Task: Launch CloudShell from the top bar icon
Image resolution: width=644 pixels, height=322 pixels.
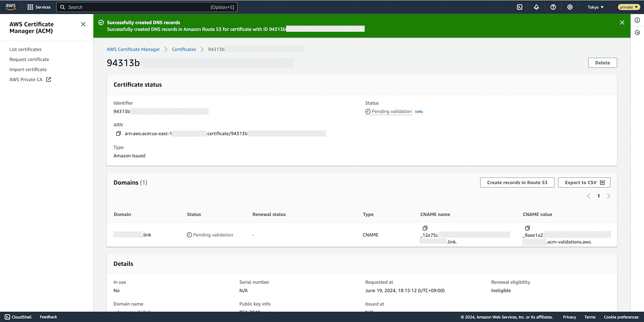Action: (x=520, y=7)
